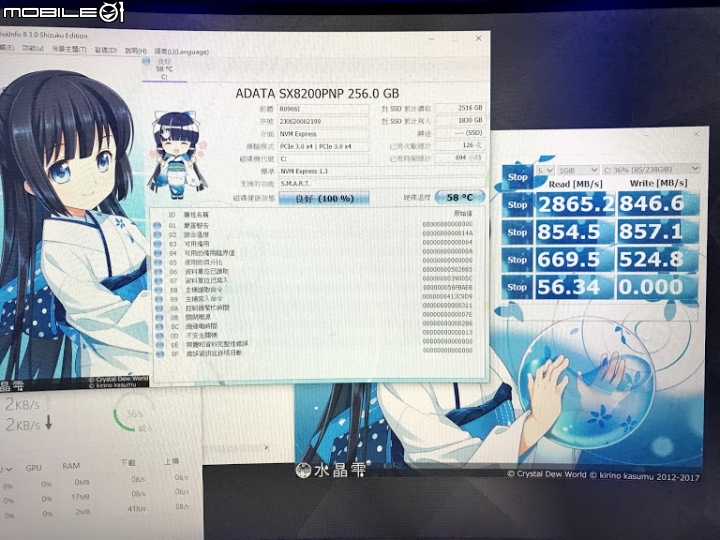Click status orb for SMART attribute 09
Viewport: 720px width, 540px height.
(x=159, y=299)
